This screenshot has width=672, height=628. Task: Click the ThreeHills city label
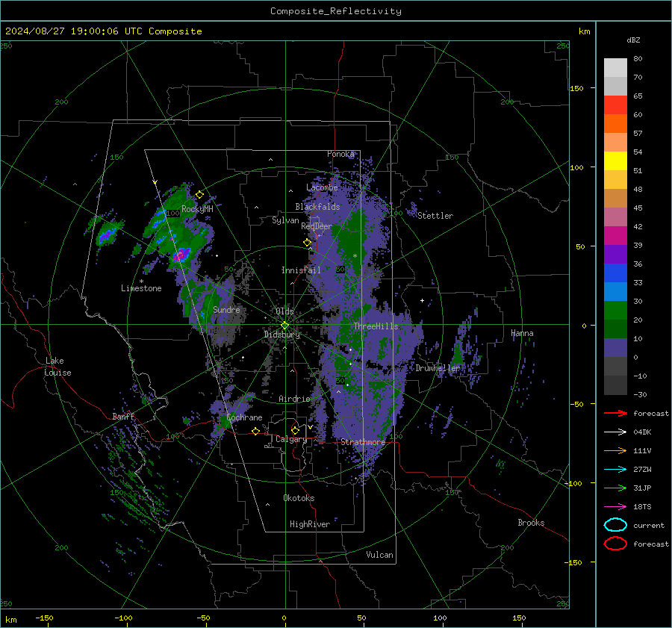(x=376, y=326)
